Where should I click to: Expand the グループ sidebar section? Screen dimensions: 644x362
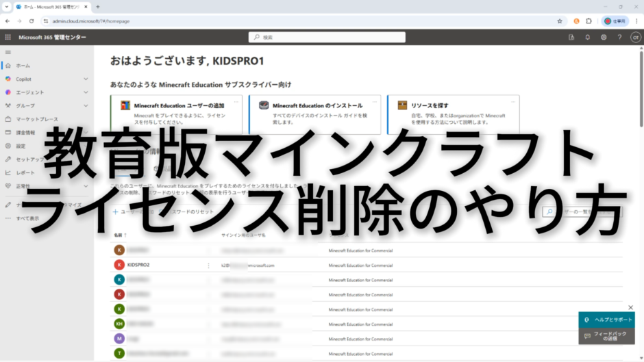[x=86, y=105]
